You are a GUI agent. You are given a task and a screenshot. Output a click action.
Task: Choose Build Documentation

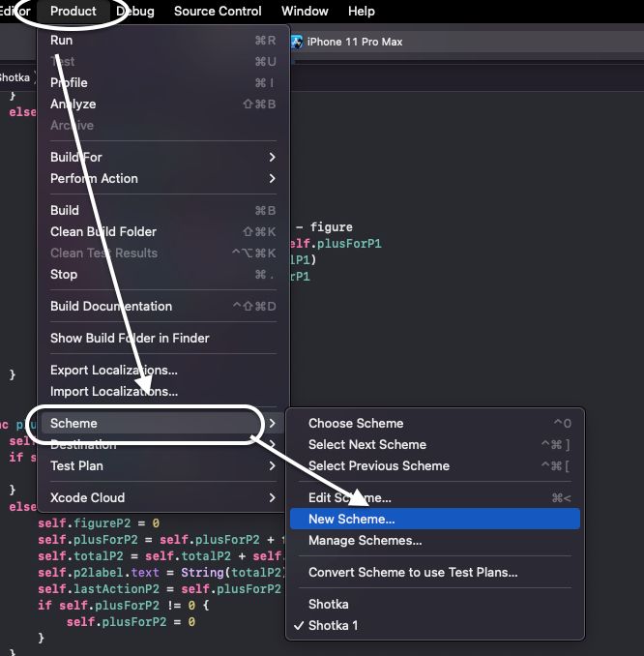(163, 307)
